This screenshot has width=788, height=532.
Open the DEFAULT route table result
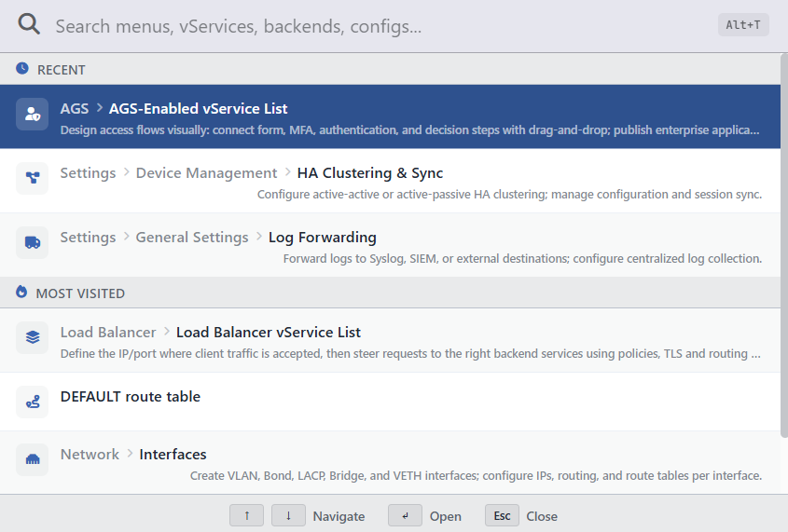click(390, 402)
